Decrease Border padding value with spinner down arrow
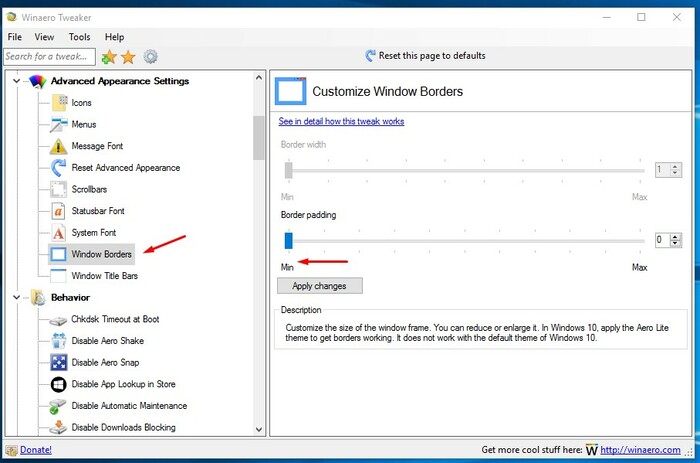Screen dimensions: 700x463 (675, 243)
